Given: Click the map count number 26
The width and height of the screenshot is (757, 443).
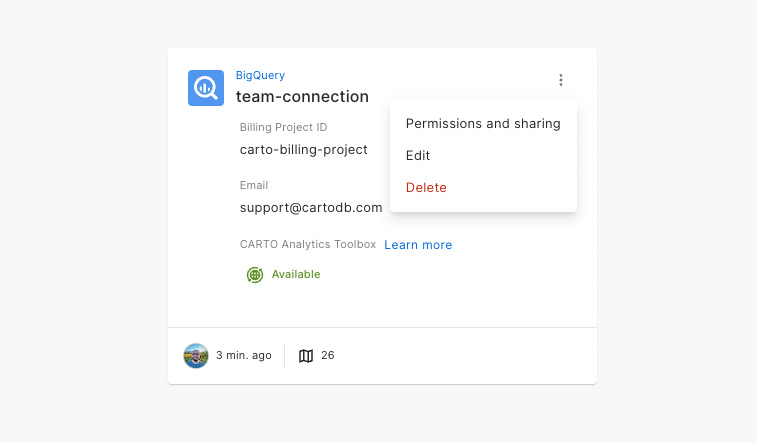Looking at the screenshot, I should click(328, 356).
